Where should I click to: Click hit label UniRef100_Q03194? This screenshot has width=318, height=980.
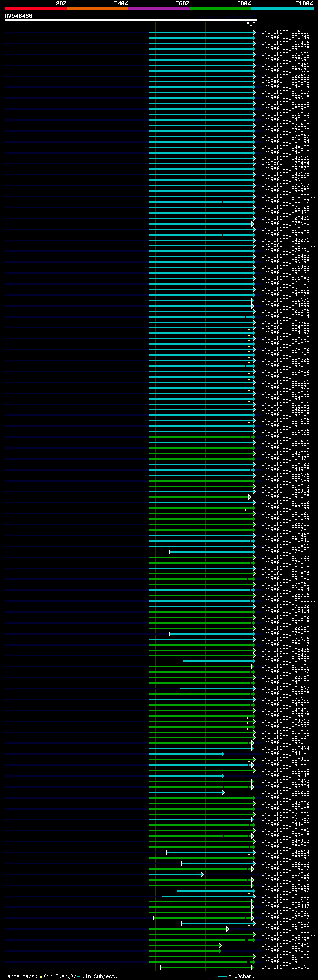[x=285, y=141]
